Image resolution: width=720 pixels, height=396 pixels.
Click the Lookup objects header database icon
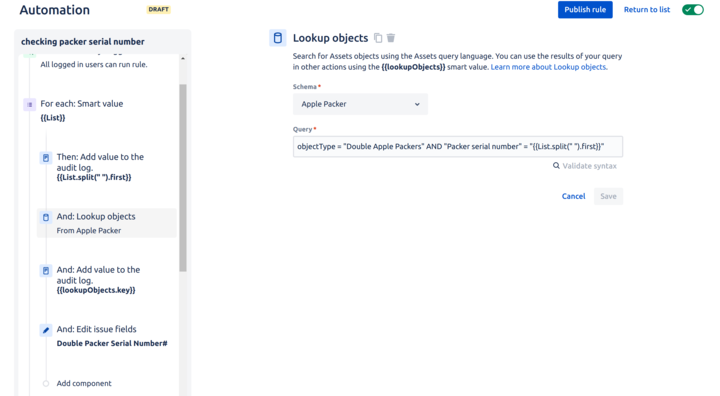coord(278,38)
